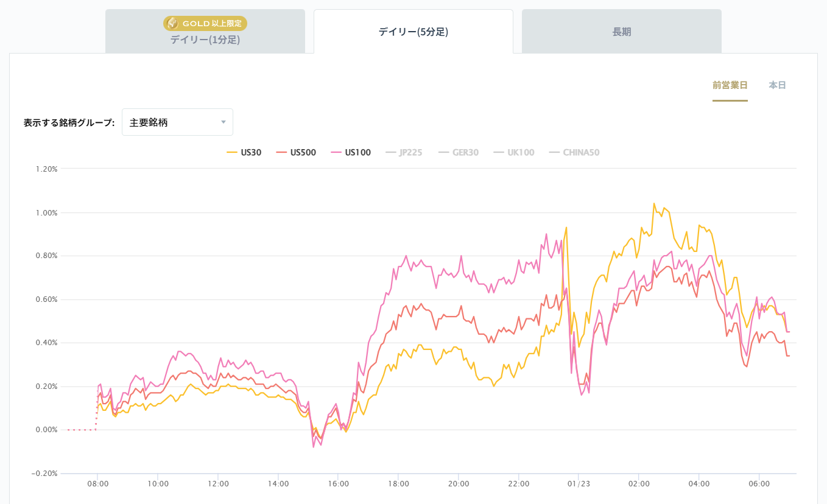This screenshot has height=504, width=827.
Task: Click the 表示する銘柄グループ label
Action: [x=69, y=122]
